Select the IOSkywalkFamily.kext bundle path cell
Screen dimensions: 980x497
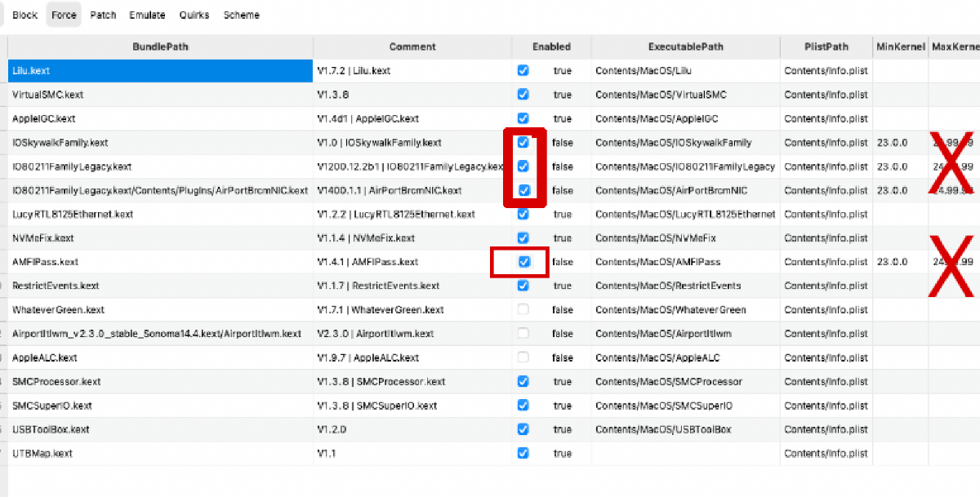160,143
